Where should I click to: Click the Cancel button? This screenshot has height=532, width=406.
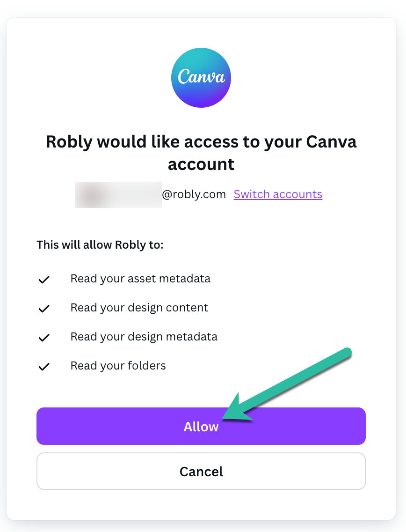tap(201, 471)
